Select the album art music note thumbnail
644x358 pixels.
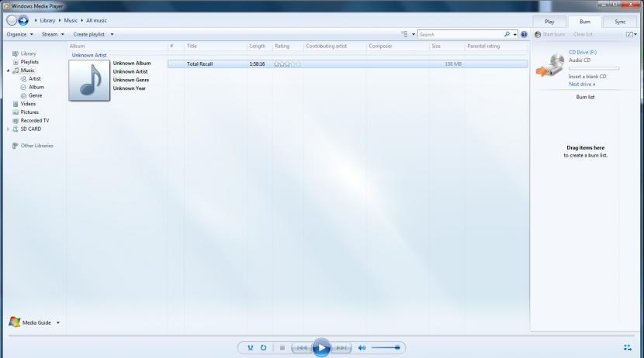(89, 81)
